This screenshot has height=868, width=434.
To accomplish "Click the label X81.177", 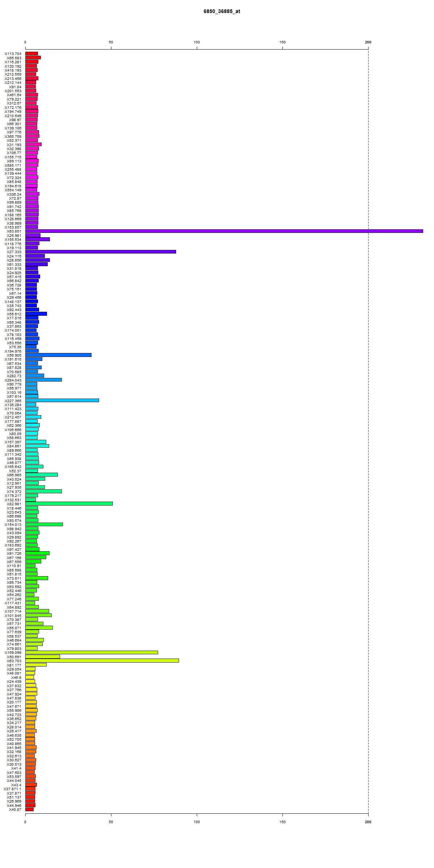I will (x=14, y=665).
